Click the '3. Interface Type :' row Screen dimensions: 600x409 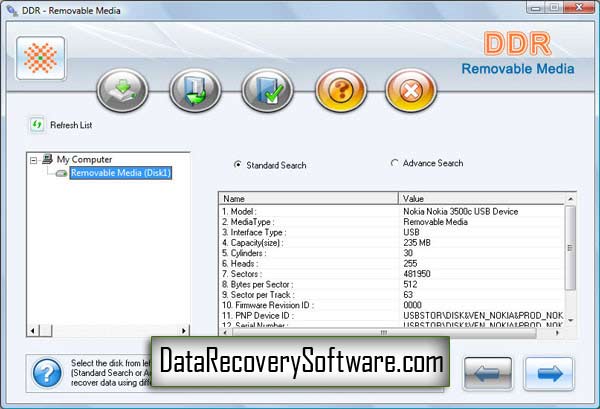coord(391,232)
